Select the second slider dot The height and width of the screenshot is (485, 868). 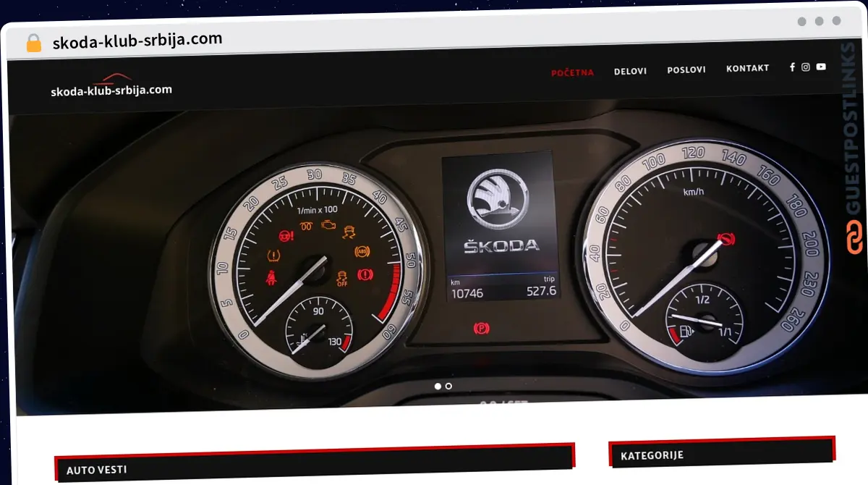(448, 387)
